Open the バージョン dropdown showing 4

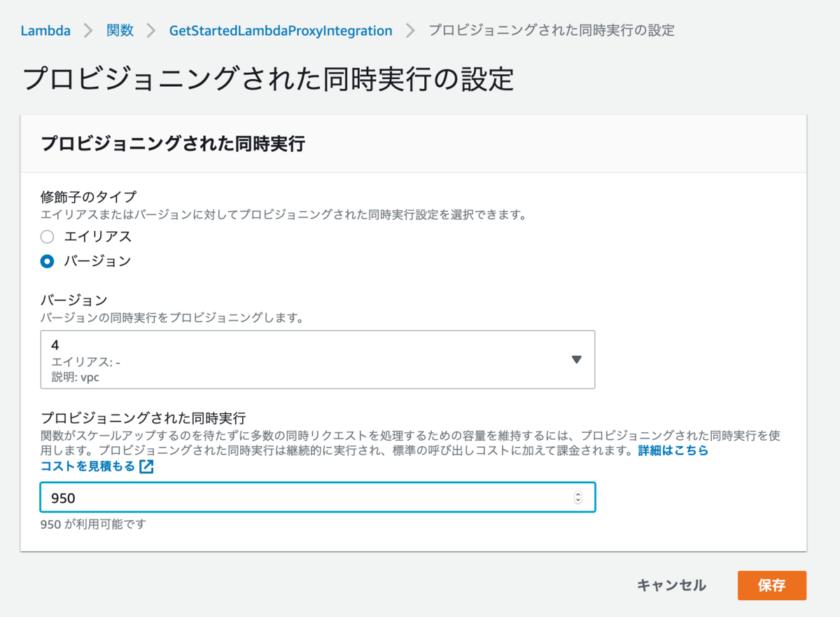[x=318, y=360]
